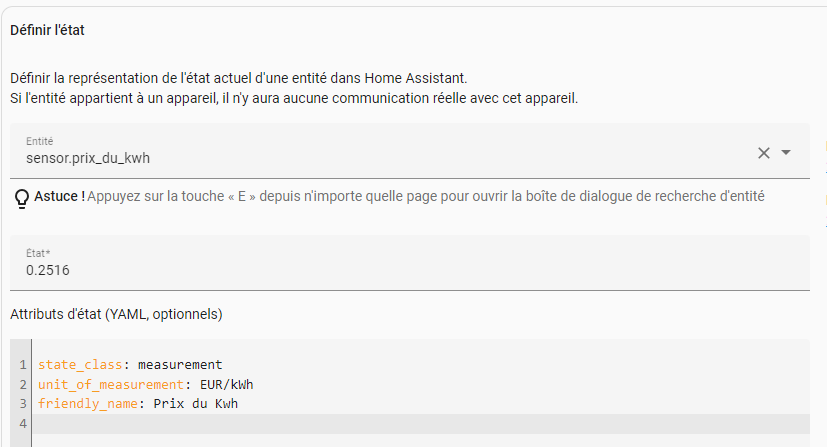Click the lightbulb Astuce icon
The height and width of the screenshot is (447, 827).
click(x=22, y=199)
